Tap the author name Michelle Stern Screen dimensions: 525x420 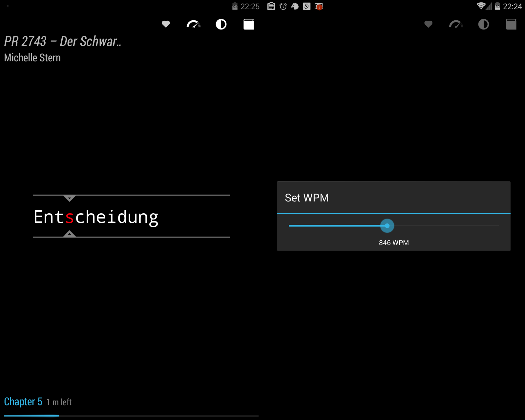pos(32,58)
